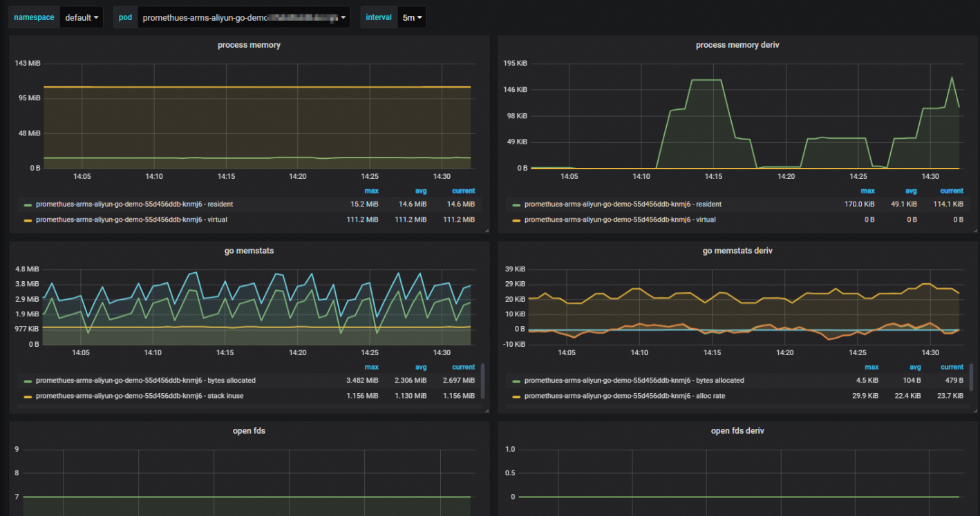Open the go memstats deriv panel title menu
The width and height of the screenshot is (980, 516).
click(x=737, y=251)
